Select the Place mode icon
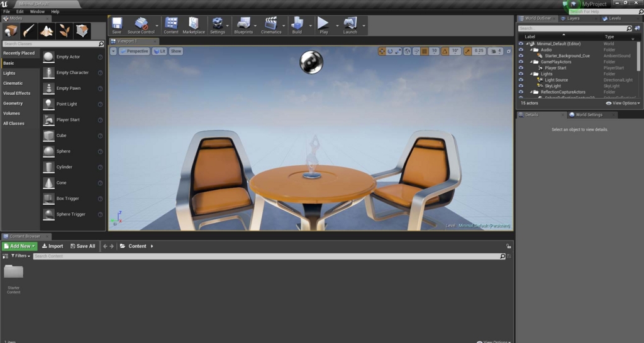 [11, 31]
